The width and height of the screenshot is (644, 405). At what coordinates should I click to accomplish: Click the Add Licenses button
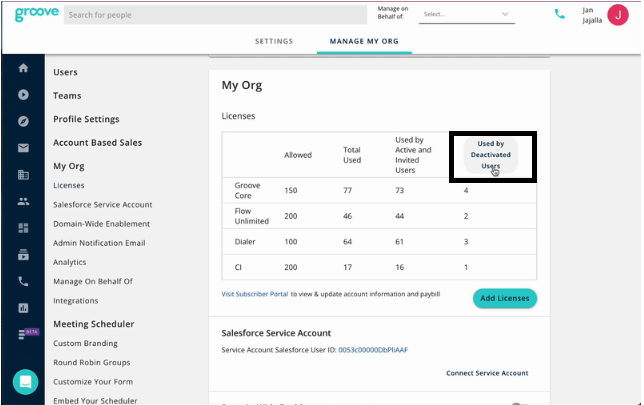(x=504, y=298)
